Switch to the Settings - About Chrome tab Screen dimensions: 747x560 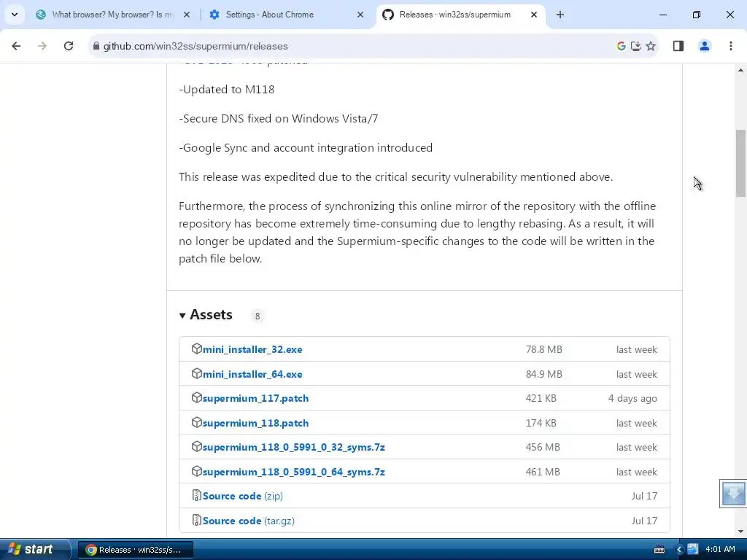pyautogui.click(x=287, y=15)
